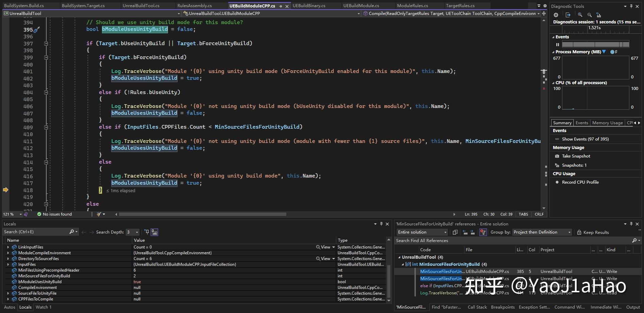Open the Search Depth dropdown
Screen dimensions: 644x313
click(x=137, y=232)
